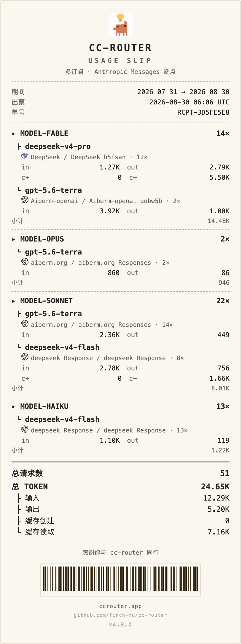Select deepseek-v4-flash under MODEL-HAIKU
This screenshot has width=241, height=644.
62,419
